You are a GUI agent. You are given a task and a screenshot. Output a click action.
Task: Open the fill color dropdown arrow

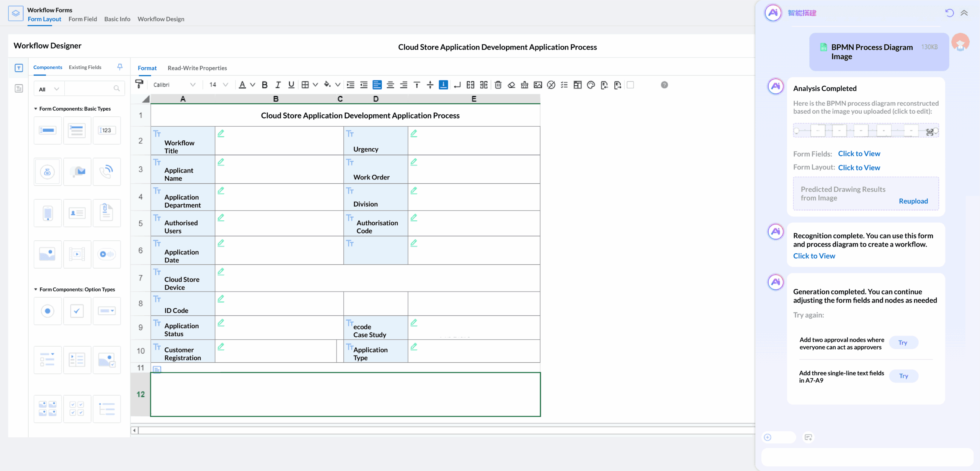(x=338, y=85)
